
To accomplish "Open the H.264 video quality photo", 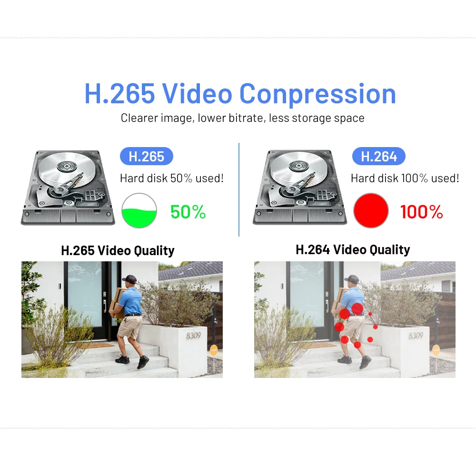I will coord(355,319).
